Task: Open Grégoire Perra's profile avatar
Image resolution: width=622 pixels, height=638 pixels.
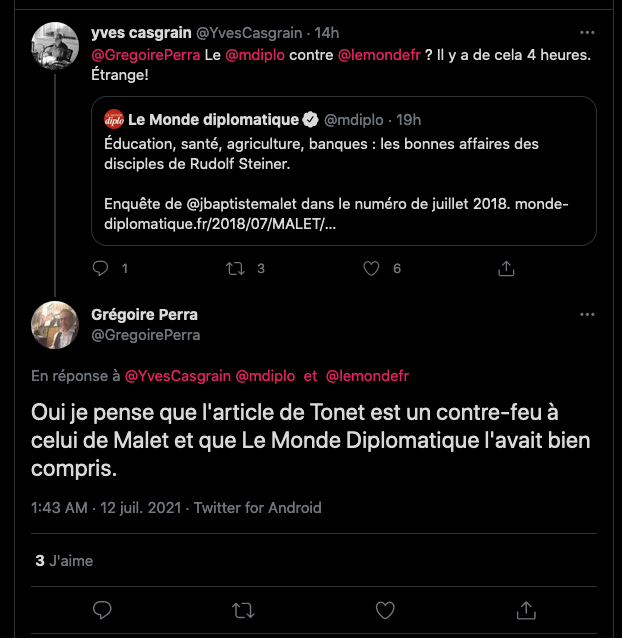Action: (57, 325)
